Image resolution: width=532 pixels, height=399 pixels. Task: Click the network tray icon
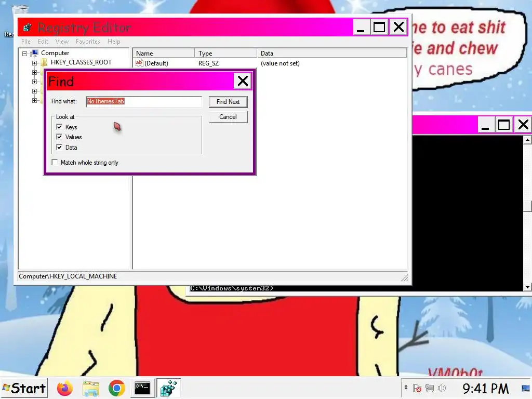point(430,388)
